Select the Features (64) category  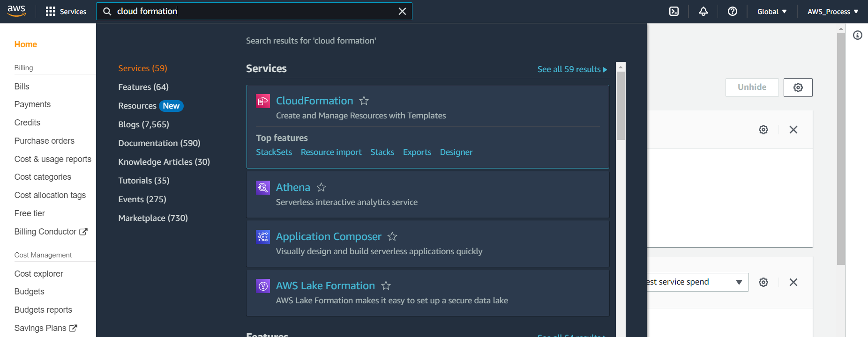(143, 87)
